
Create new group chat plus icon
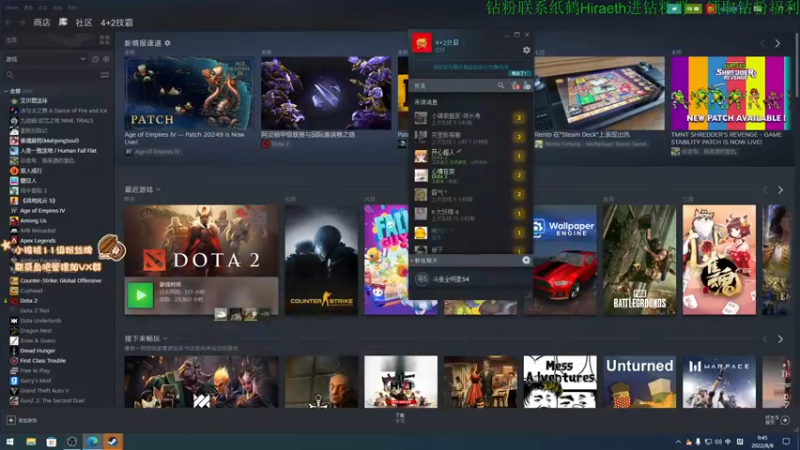pyautogui.click(x=526, y=260)
